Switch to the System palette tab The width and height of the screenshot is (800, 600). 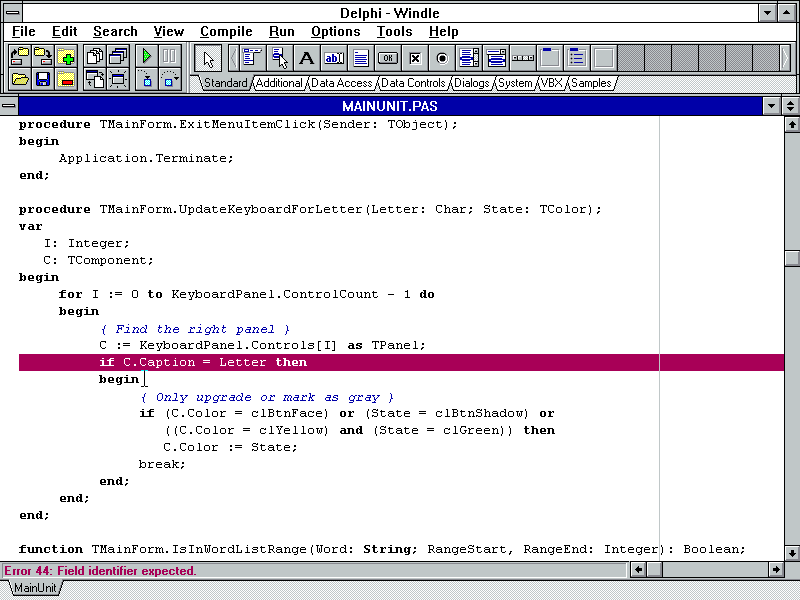(515, 83)
